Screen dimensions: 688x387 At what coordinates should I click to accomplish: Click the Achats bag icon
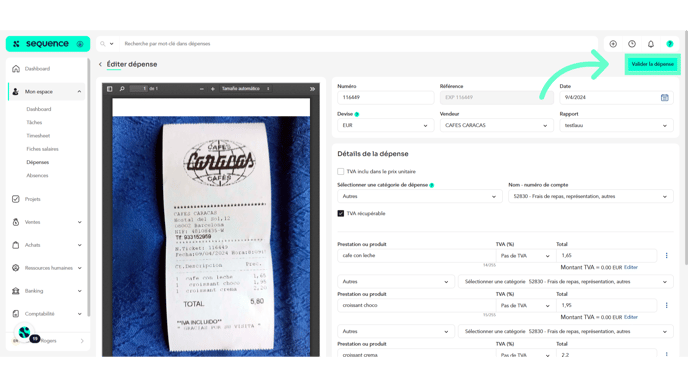click(x=16, y=245)
